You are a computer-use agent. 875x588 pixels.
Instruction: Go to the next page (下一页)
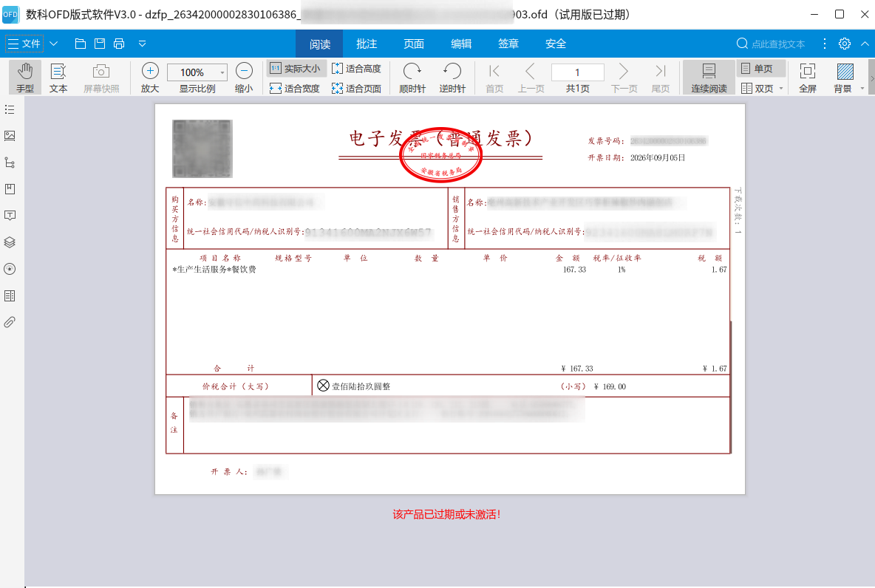(624, 77)
